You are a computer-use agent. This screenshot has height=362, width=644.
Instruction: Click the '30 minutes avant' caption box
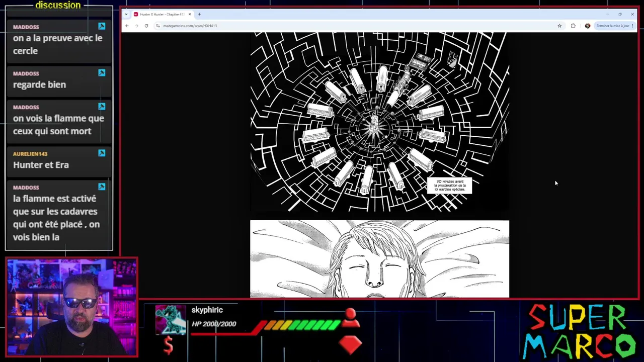450,185
